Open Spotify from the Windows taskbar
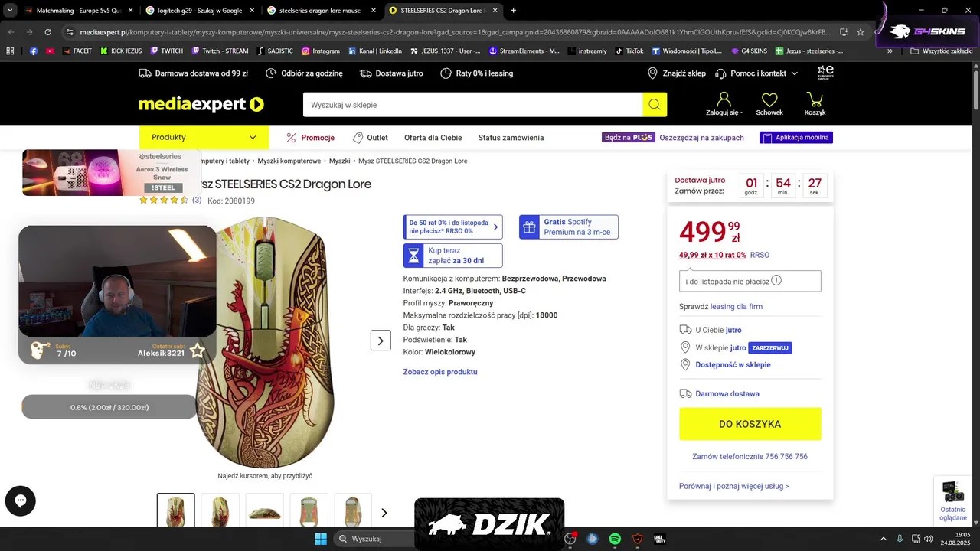Image resolution: width=980 pixels, height=551 pixels. pos(615,539)
